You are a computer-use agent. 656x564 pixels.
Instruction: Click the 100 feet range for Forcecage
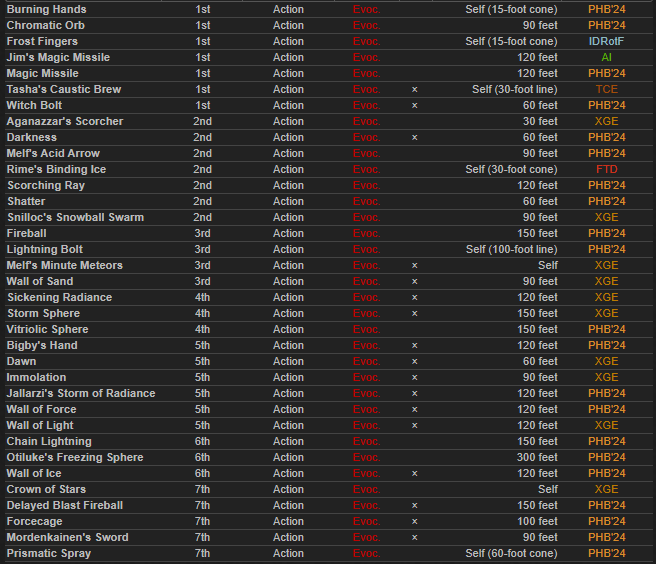pos(537,521)
